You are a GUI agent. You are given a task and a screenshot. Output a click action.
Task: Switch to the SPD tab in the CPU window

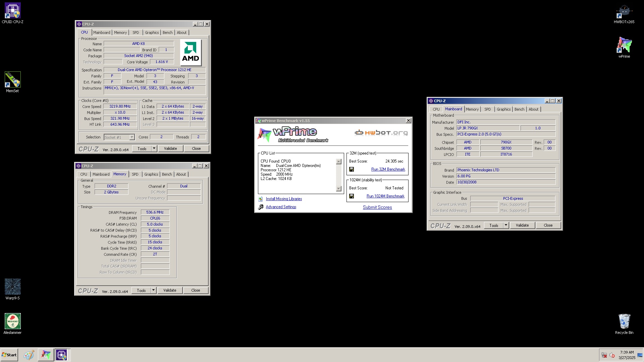(x=136, y=33)
